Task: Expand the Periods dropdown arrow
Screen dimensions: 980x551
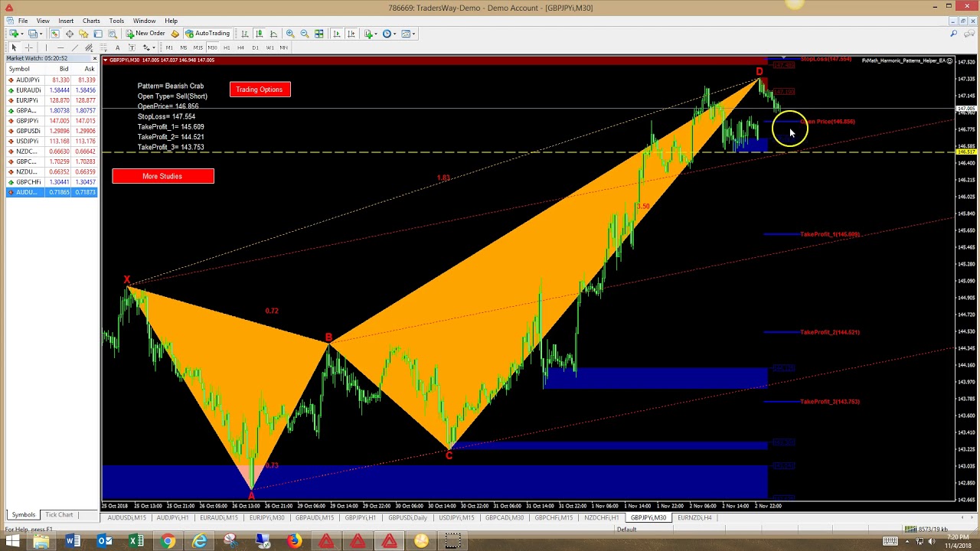Action: point(395,34)
